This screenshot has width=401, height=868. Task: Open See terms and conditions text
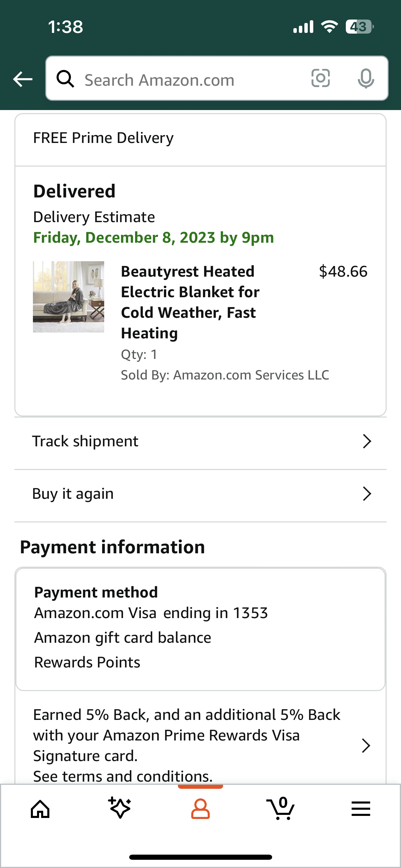click(123, 776)
